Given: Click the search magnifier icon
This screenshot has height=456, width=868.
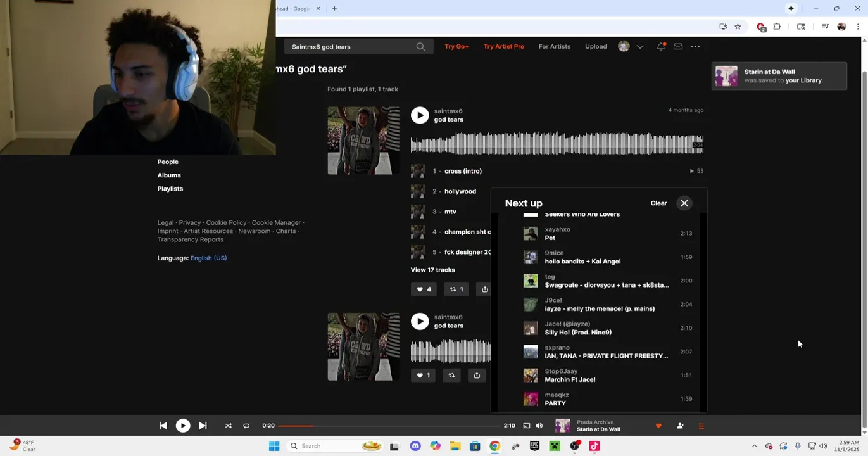Looking at the screenshot, I should [420, 47].
